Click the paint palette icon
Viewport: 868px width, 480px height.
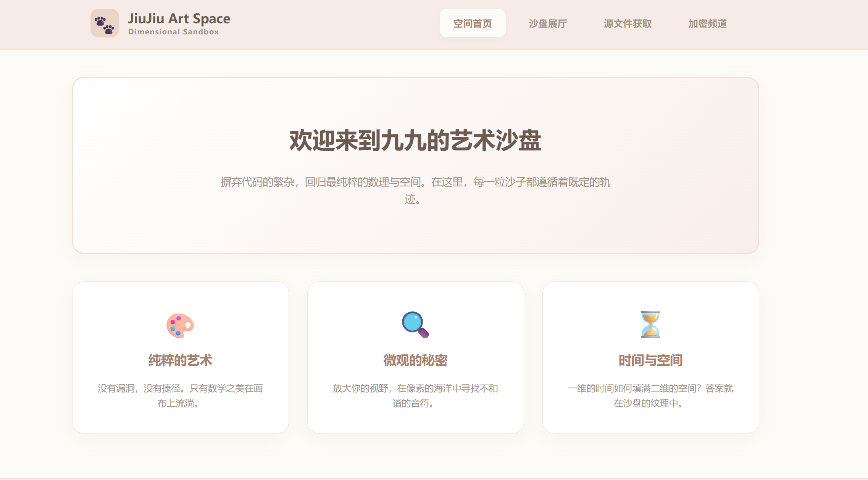(x=180, y=325)
